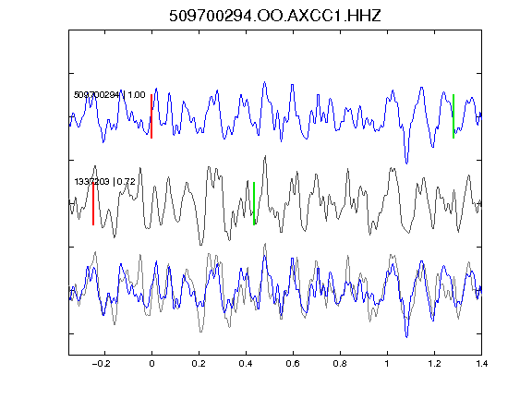Click the x-axis tick label 1
The width and height of the screenshot is (532, 399).
387,364
